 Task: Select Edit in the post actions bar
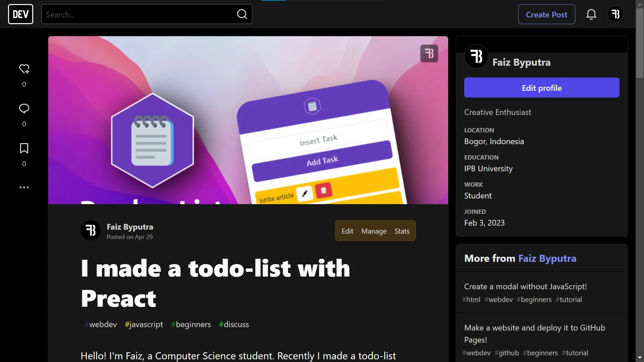(347, 231)
